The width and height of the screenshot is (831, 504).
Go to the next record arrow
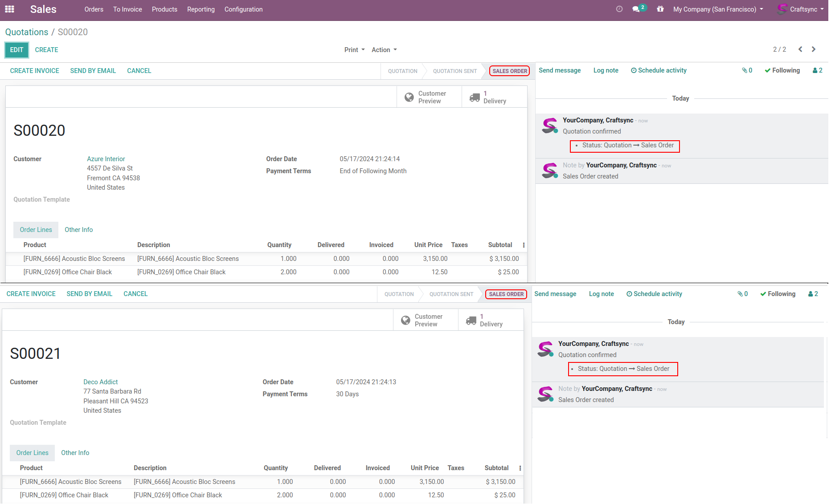814,49
